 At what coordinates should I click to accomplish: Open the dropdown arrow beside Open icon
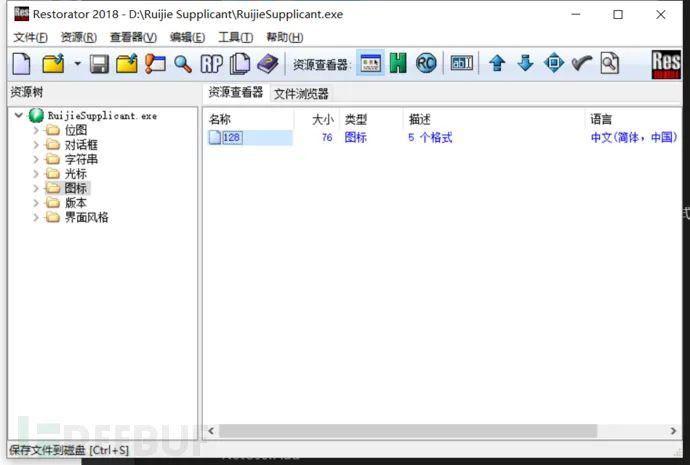point(77,64)
